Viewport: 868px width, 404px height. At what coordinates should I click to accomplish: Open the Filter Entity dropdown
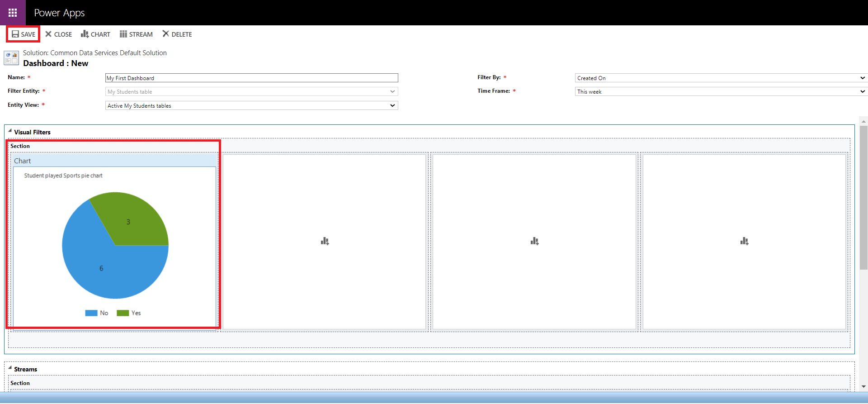[251, 91]
